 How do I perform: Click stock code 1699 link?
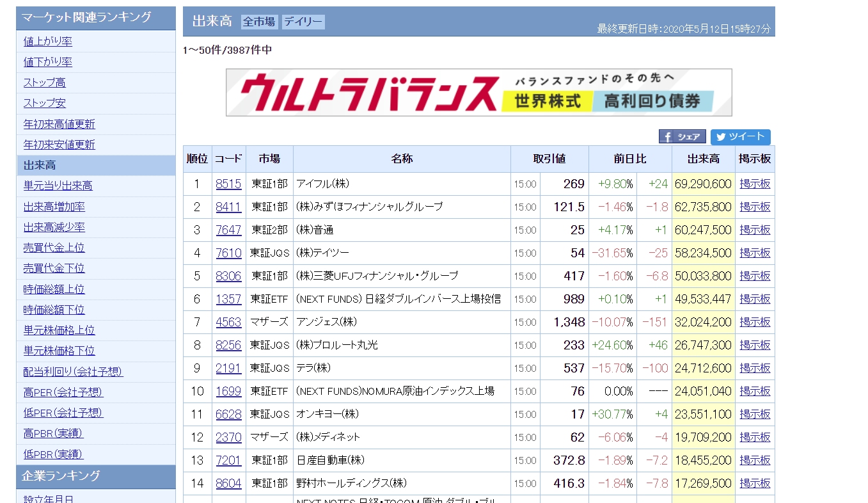[x=228, y=391]
